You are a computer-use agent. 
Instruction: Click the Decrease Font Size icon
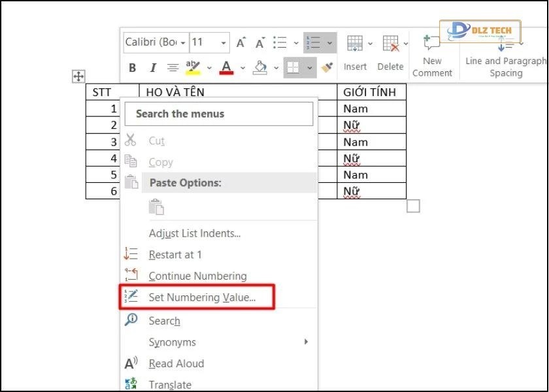tap(260, 43)
